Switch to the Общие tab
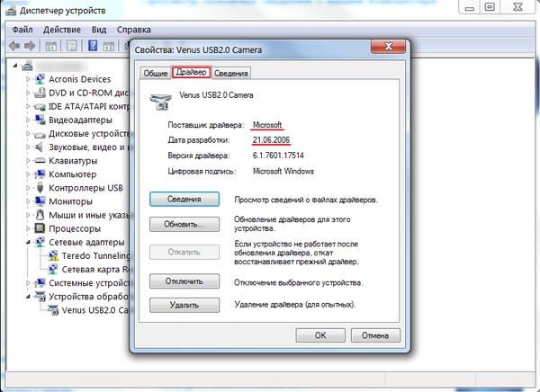Screen dimensions: 540x392 click(156, 74)
